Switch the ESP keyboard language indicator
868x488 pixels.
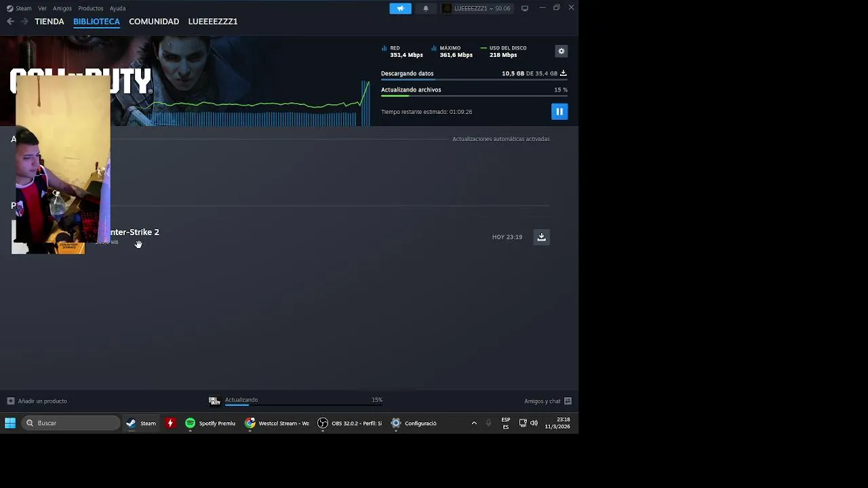[506, 423]
